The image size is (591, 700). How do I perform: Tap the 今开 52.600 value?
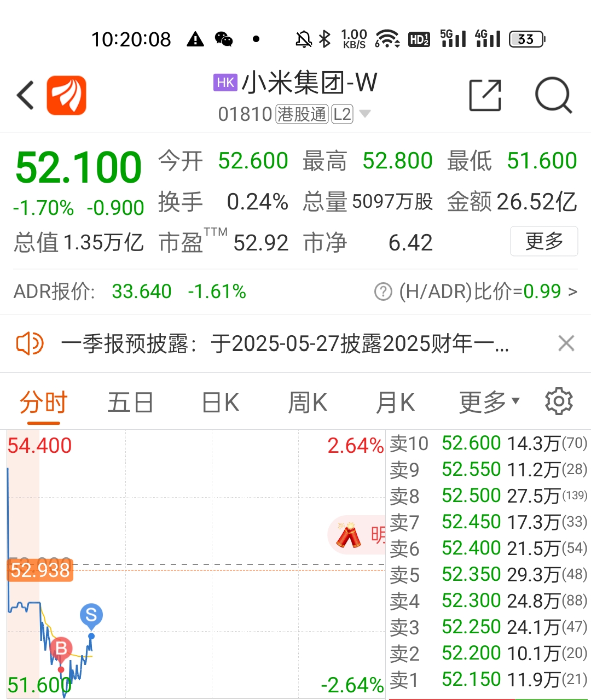coord(253,161)
